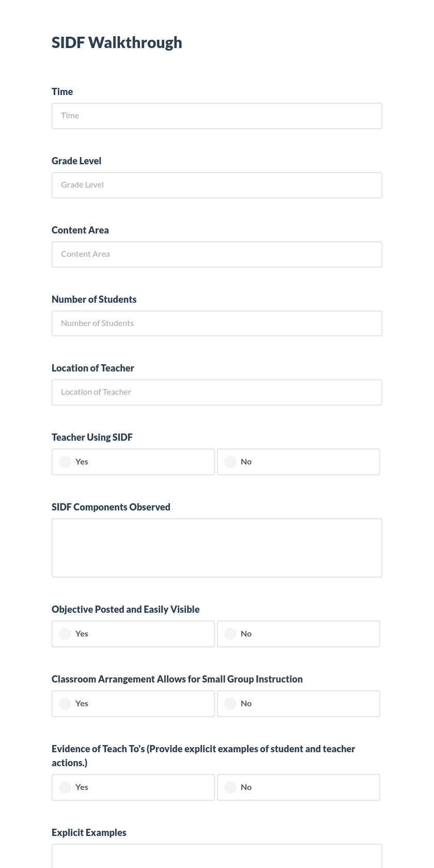This screenshot has height=868, width=434.
Task: Click the SIDF Walkthrough form title
Action: click(117, 42)
